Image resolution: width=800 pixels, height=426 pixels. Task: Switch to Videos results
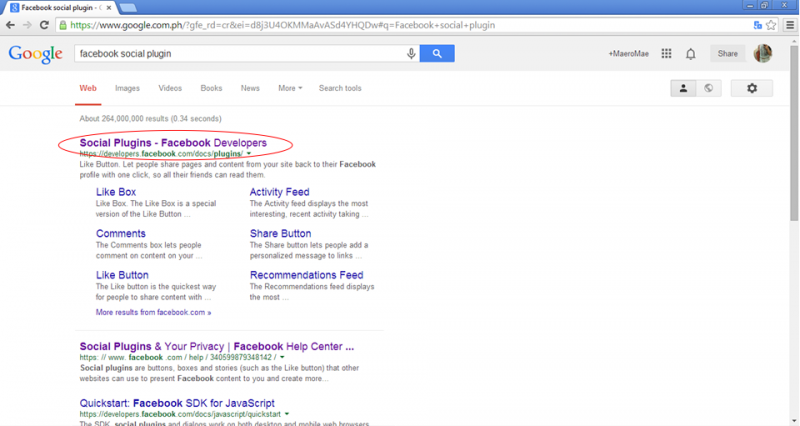click(x=170, y=88)
